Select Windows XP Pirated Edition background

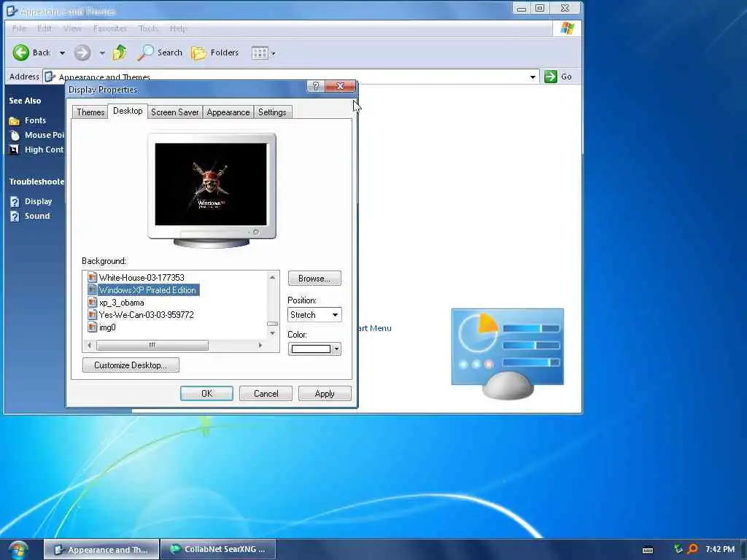coord(147,290)
